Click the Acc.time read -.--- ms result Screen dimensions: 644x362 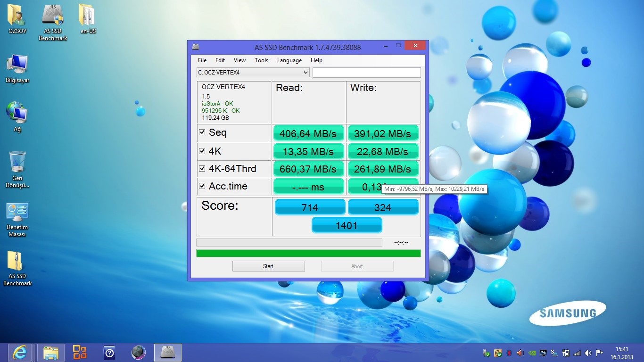click(x=308, y=187)
